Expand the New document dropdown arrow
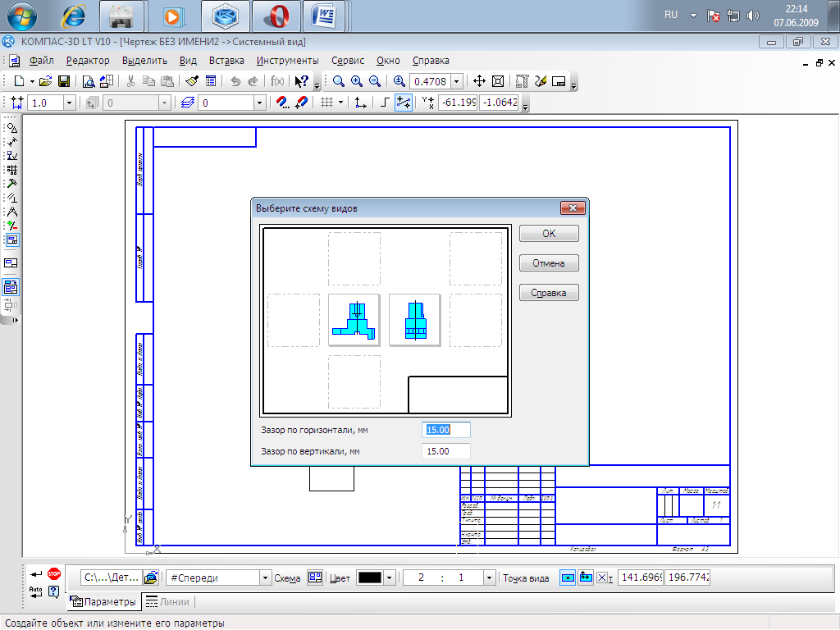 [32, 81]
